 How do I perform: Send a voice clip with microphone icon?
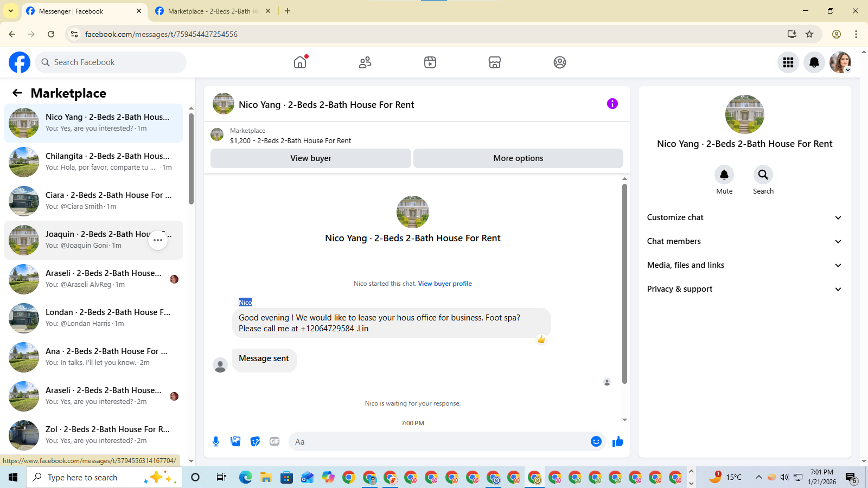pos(216,441)
